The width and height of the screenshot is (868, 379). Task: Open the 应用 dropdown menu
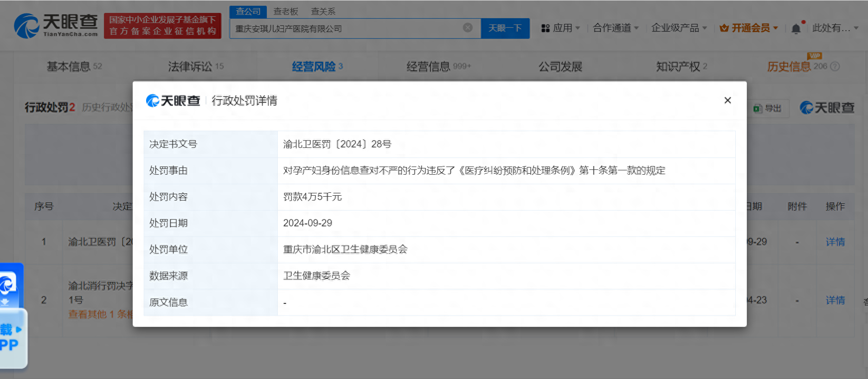pyautogui.click(x=561, y=28)
